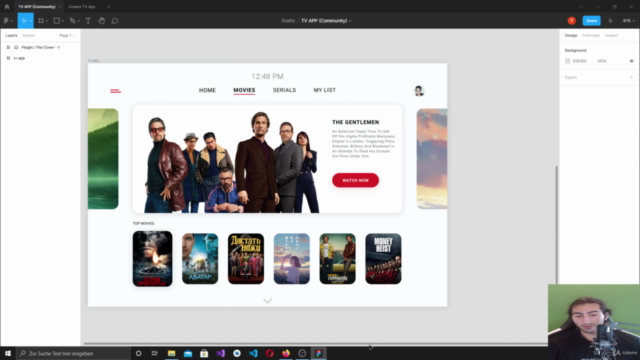Open a new tab with plus icon
Viewport: 640px width, 360px height.
pos(109,7)
